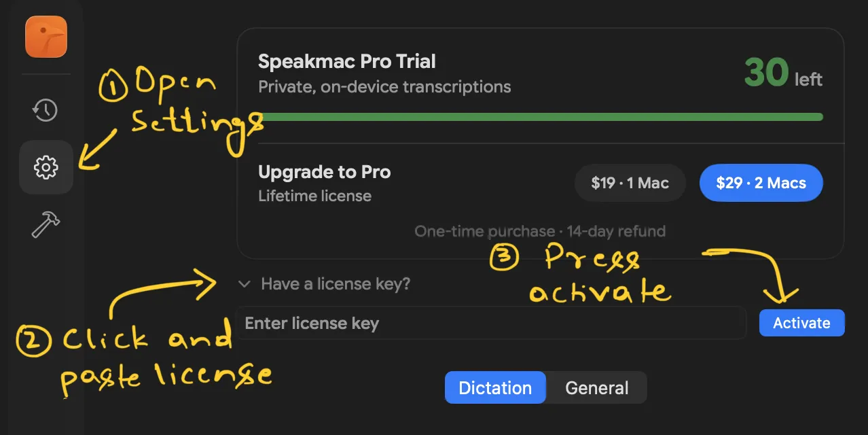View history with the clock icon

tap(45, 110)
